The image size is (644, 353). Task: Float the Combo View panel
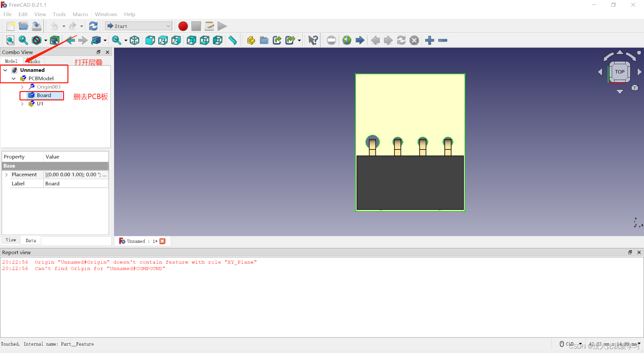[99, 52]
